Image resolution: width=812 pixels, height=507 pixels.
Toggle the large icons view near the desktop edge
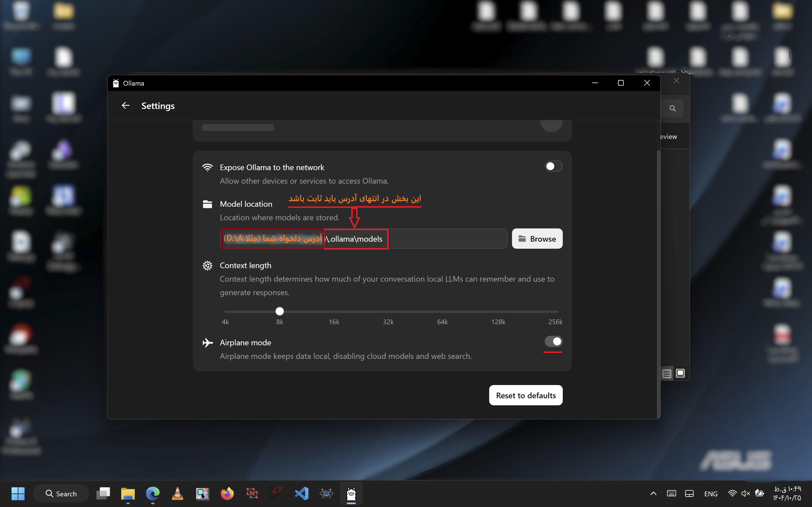click(680, 373)
